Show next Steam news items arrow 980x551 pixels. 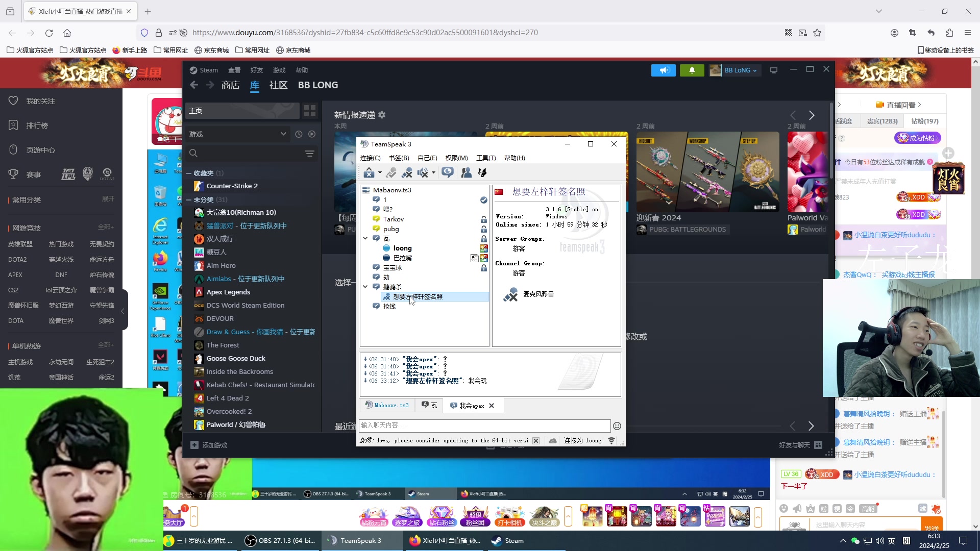coord(812,116)
